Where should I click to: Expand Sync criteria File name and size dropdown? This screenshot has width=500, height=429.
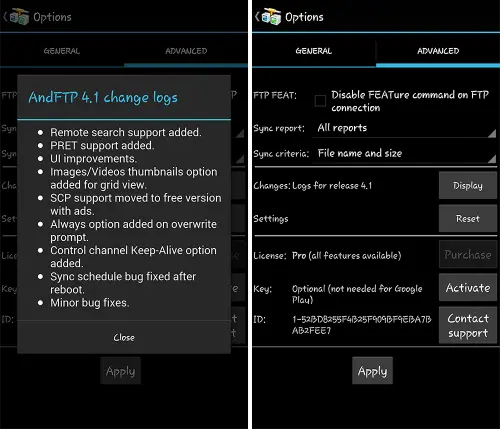[x=404, y=154]
